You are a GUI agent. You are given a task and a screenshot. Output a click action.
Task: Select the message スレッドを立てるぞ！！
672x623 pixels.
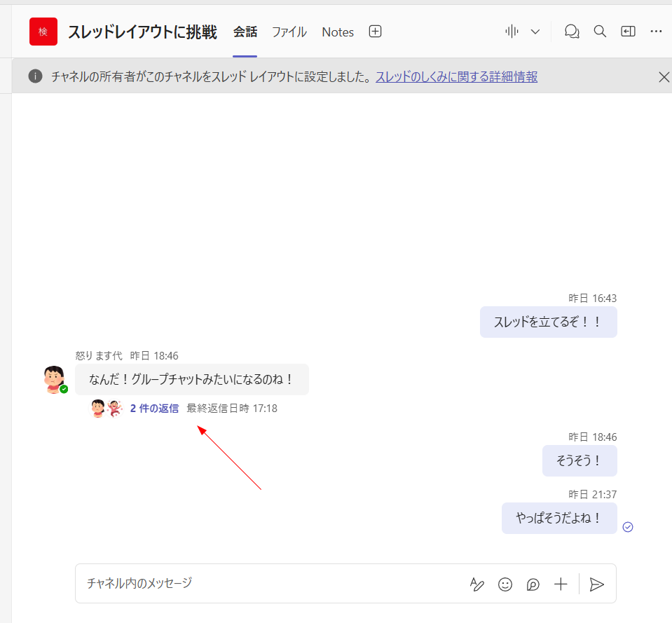[x=548, y=322]
